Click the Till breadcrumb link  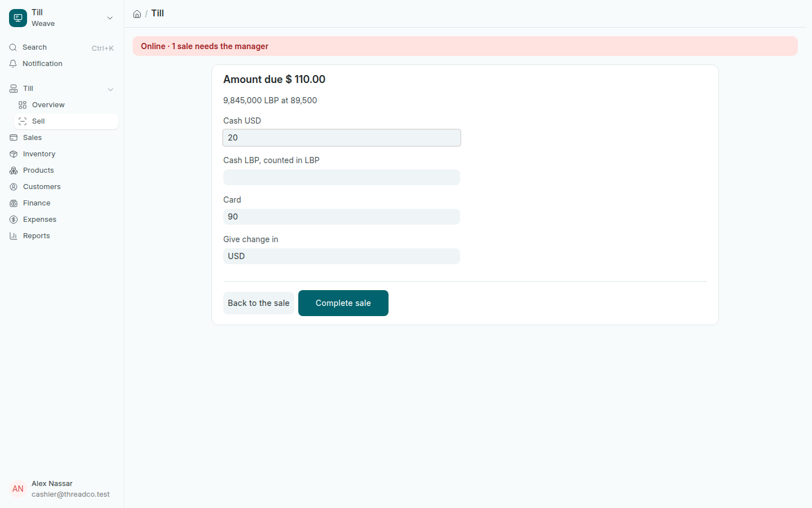pyautogui.click(x=157, y=14)
